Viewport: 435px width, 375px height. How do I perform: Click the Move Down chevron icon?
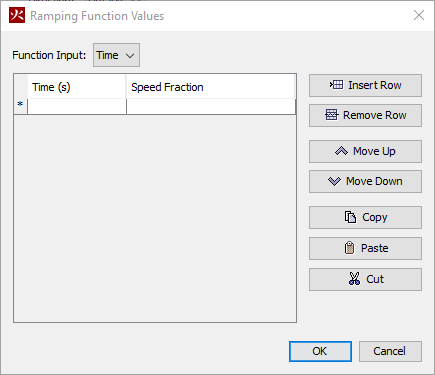point(334,181)
